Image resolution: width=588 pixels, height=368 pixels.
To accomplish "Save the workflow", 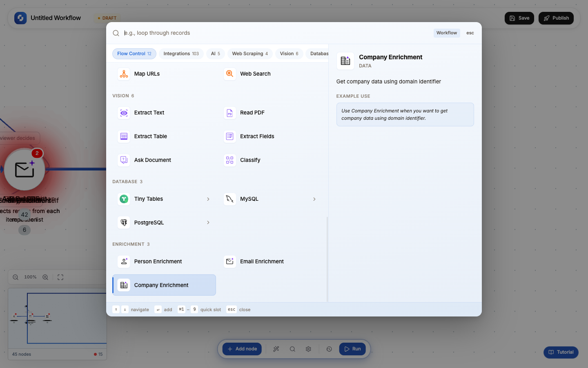I will click(519, 18).
